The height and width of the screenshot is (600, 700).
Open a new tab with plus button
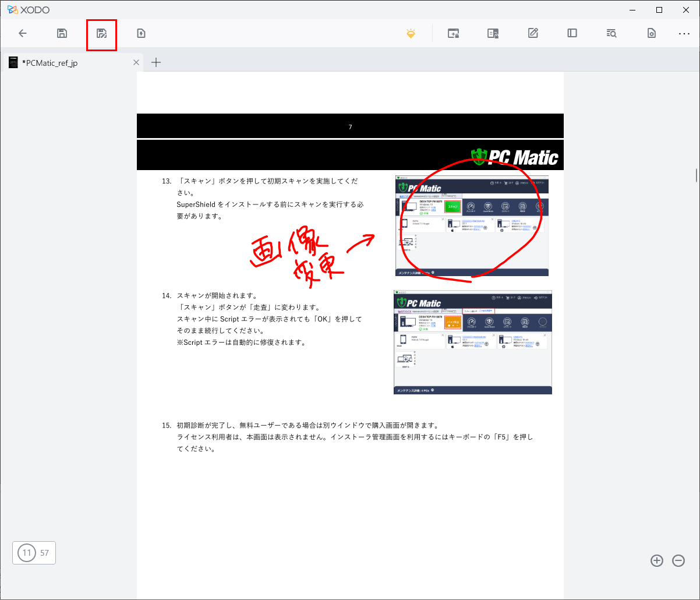(x=156, y=63)
